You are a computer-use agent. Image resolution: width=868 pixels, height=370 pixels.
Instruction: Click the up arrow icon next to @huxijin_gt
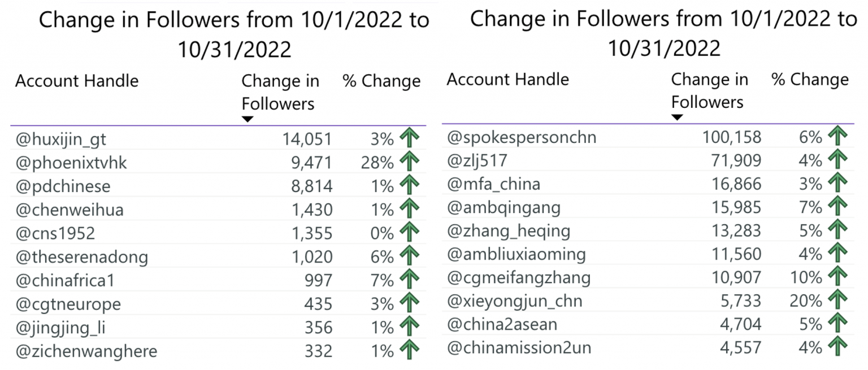[x=409, y=139]
